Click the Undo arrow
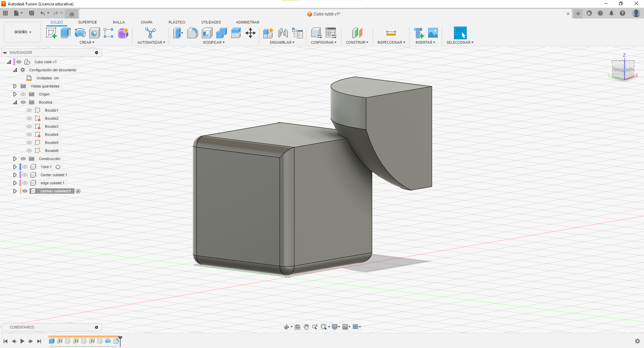 [43, 13]
